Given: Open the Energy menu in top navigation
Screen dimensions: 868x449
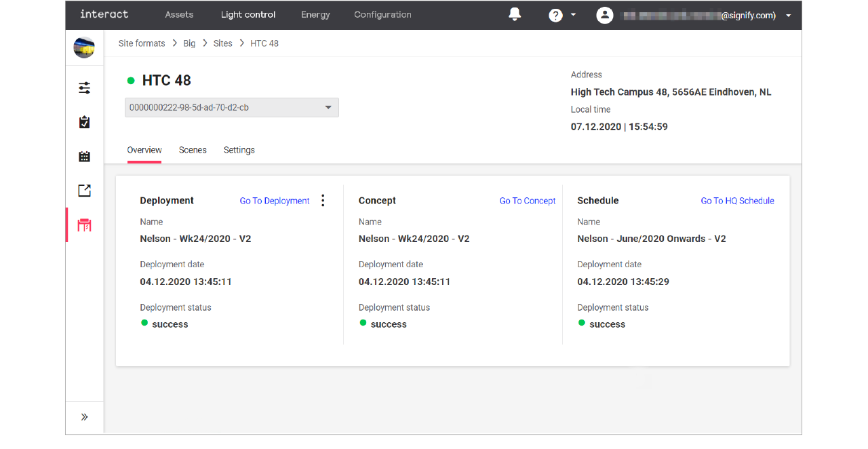Looking at the screenshot, I should pyautogui.click(x=315, y=14).
